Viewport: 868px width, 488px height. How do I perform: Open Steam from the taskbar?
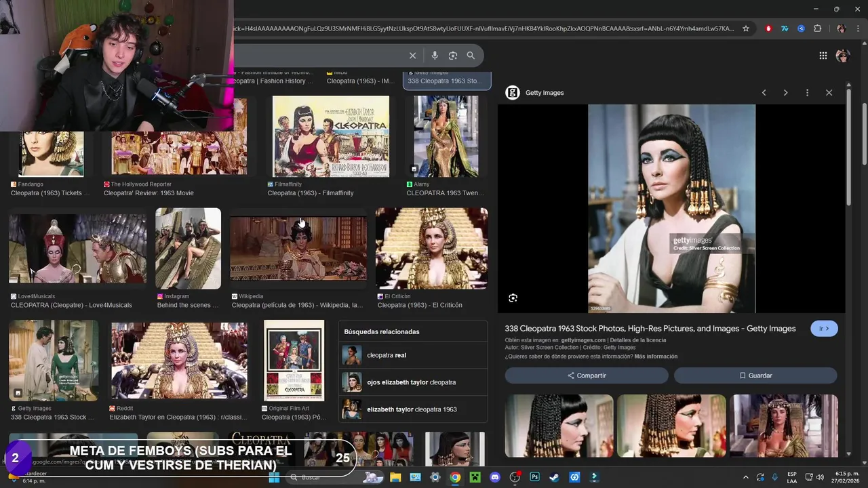(x=554, y=477)
